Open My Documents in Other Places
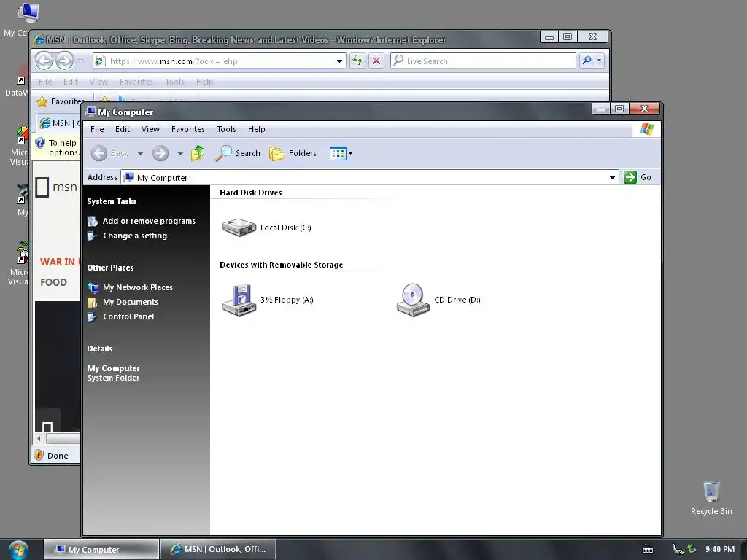This screenshot has height=560, width=747. (131, 302)
